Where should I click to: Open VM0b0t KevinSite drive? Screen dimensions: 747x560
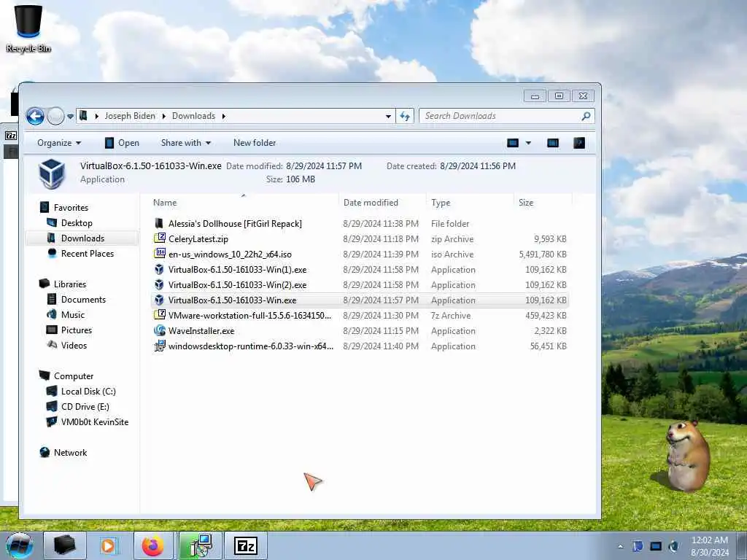click(95, 422)
